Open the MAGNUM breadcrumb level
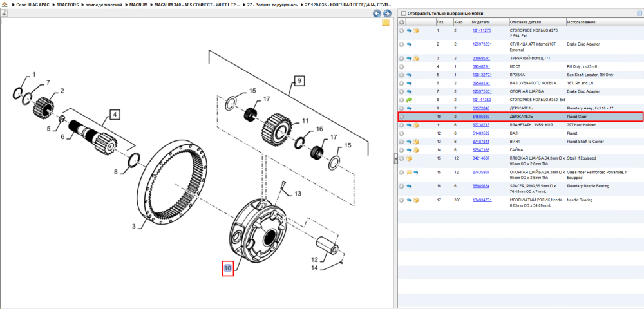 (138, 5)
